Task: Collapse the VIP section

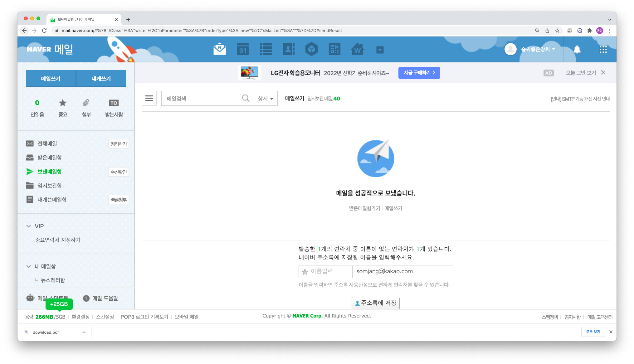Action: click(x=29, y=226)
